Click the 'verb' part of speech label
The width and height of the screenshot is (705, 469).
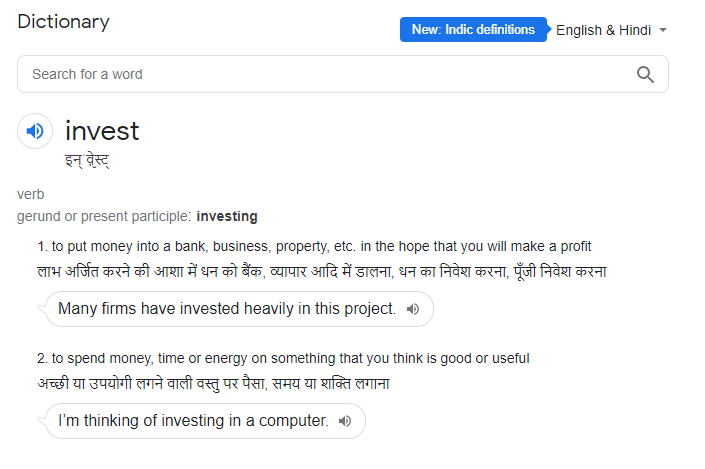(31, 194)
